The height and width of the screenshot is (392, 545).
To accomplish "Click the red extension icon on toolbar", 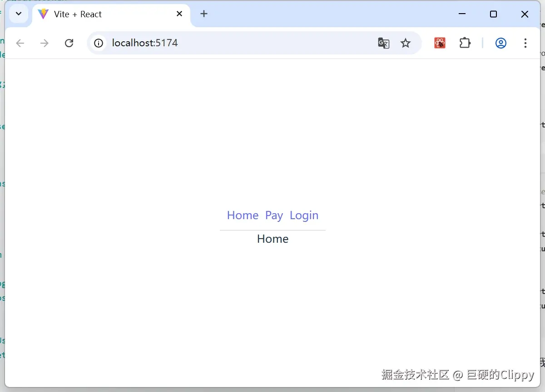I will pos(439,43).
